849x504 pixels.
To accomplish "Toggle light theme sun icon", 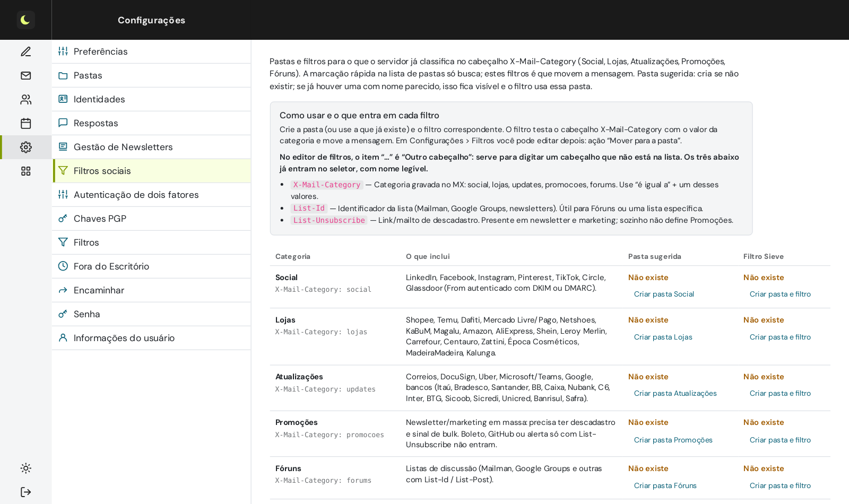I will (x=25, y=468).
